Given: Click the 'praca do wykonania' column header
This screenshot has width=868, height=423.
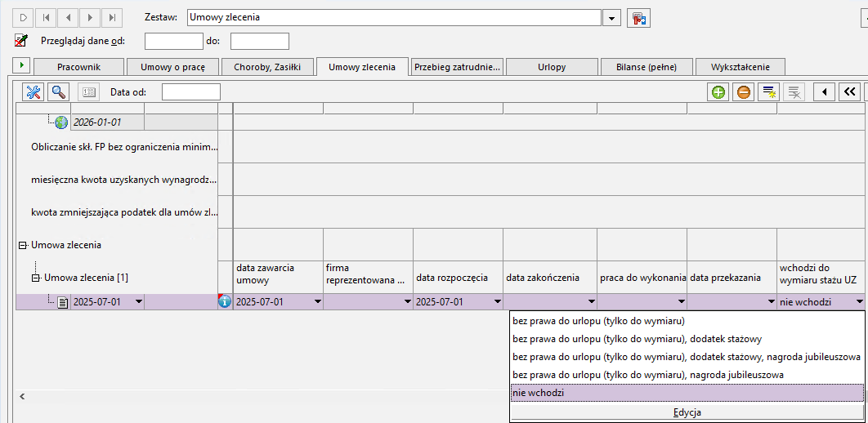Looking at the screenshot, I should coord(642,278).
